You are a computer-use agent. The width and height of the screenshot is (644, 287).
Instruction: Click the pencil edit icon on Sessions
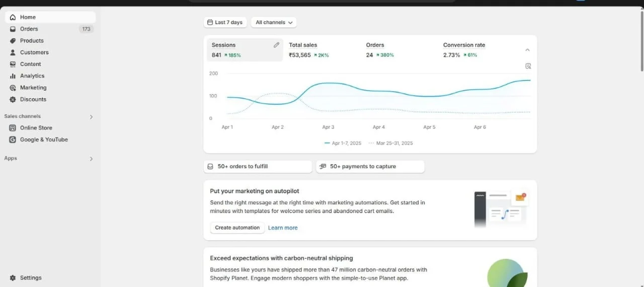tap(276, 45)
